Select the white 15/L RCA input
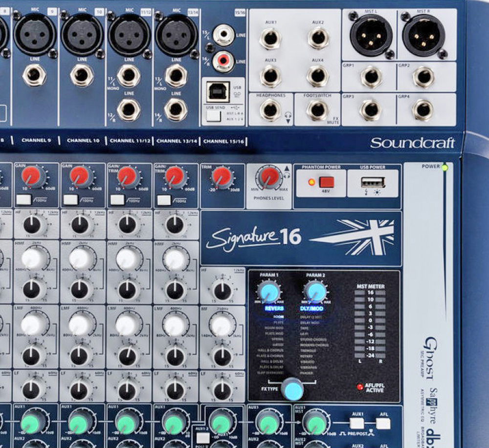The width and height of the screenshot is (489, 448). coord(223,35)
